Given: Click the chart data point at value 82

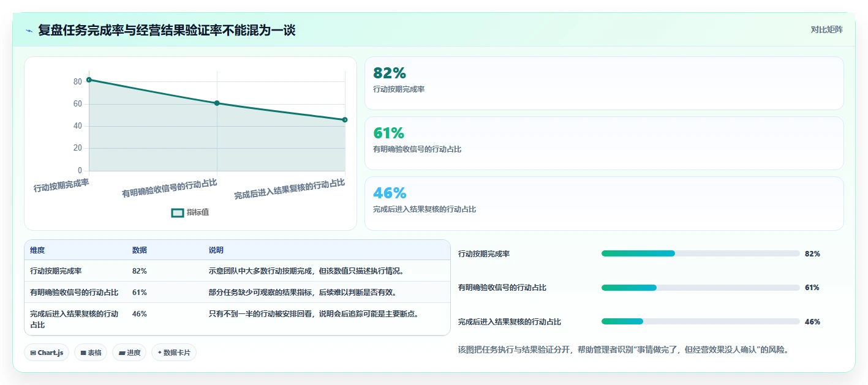Looking at the screenshot, I should point(89,80).
